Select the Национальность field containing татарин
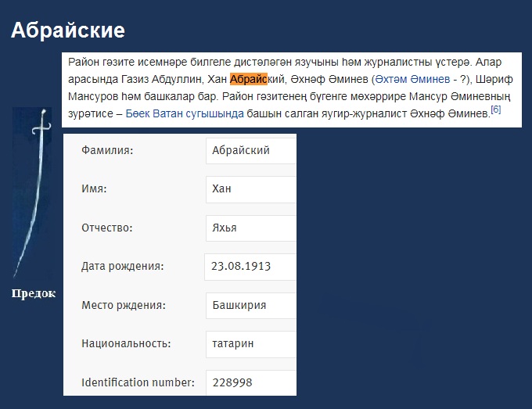The width and height of the screenshot is (532, 409). click(251, 344)
